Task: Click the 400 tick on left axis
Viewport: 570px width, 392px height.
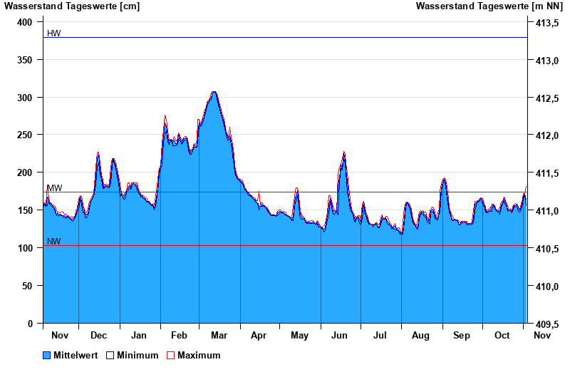Action: 25,22
